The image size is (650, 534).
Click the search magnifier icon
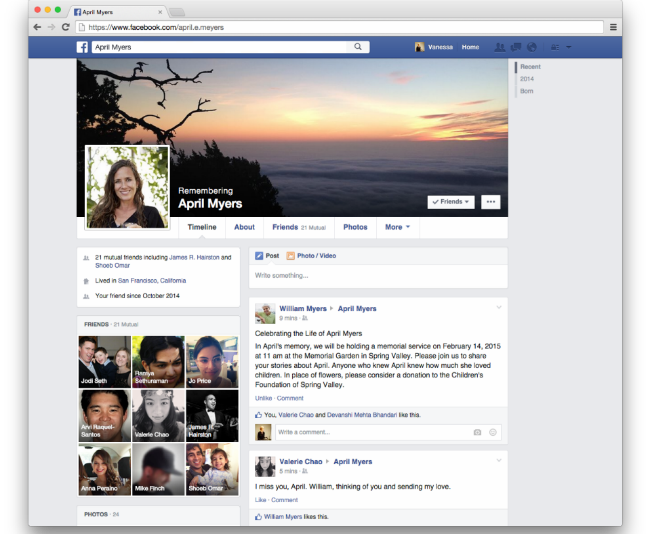coord(358,47)
